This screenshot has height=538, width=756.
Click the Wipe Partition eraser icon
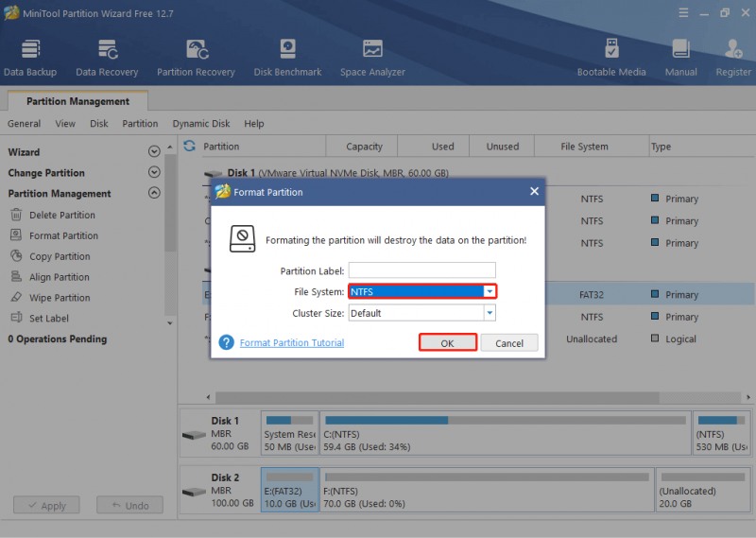click(16, 297)
